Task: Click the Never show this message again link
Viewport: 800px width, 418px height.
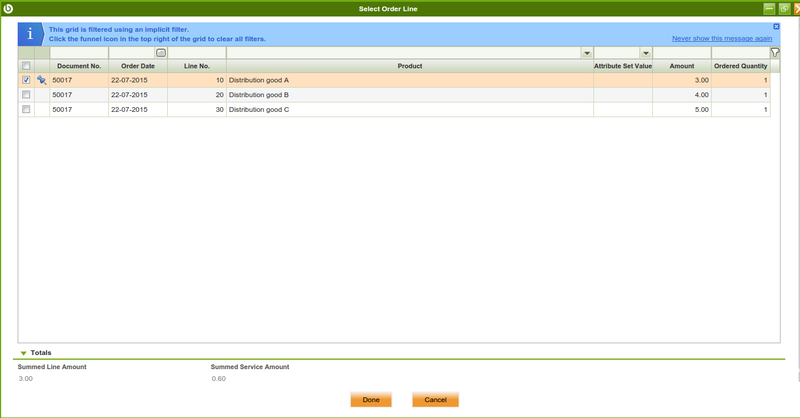Action: (x=722, y=38)
